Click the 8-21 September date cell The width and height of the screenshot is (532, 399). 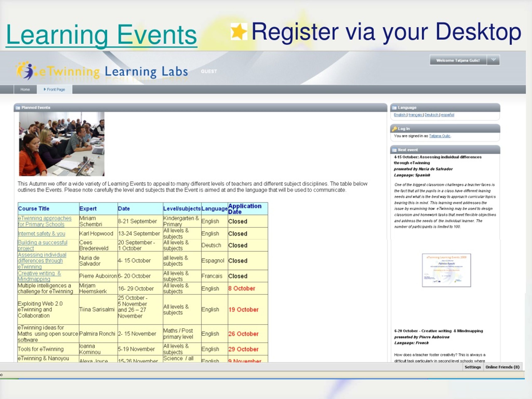pos(140,221)
